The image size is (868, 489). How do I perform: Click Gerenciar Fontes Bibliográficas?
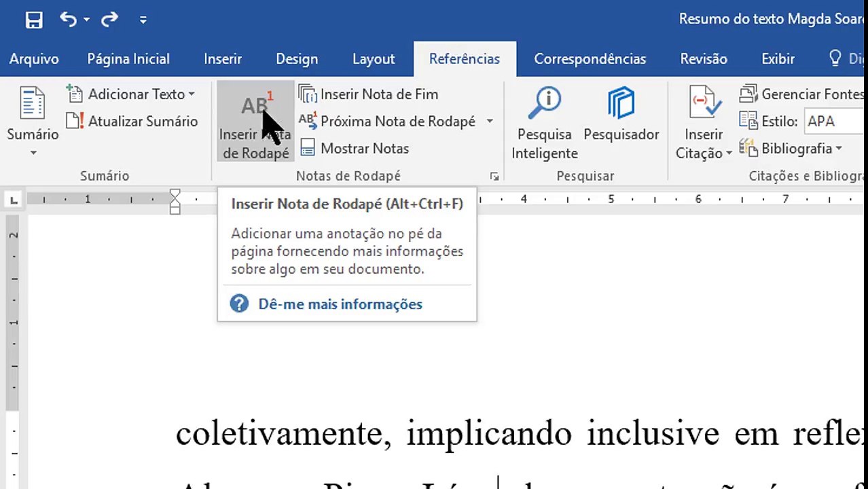click(x=801, y=94)
